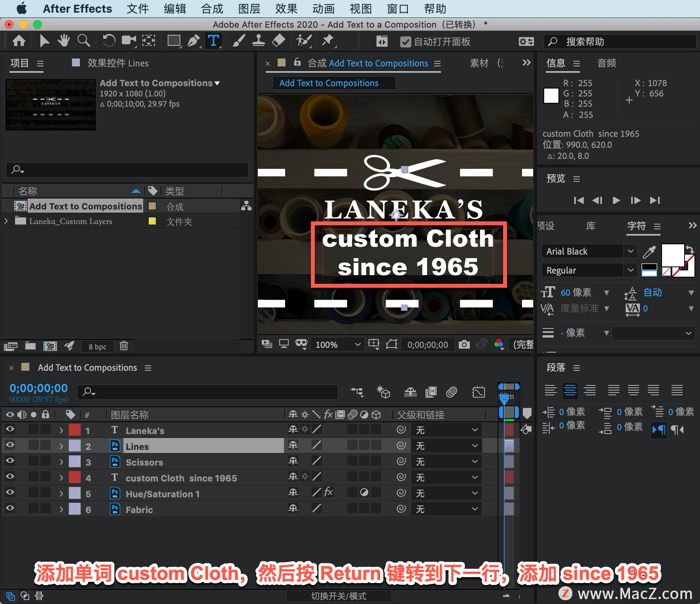This screenshot has width=700, height=604.
Task: Hide the Scissors layer
Action: pos(10,461)
